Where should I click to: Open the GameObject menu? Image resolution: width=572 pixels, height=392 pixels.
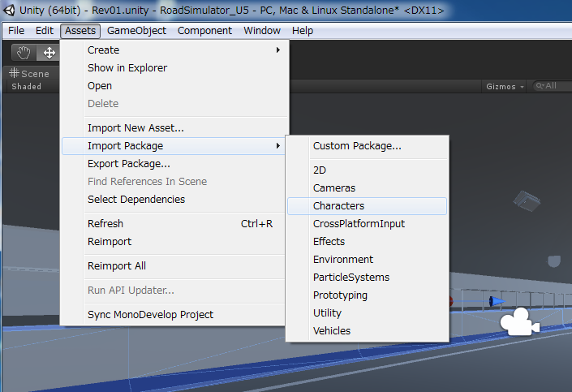[x=136, y=31]
